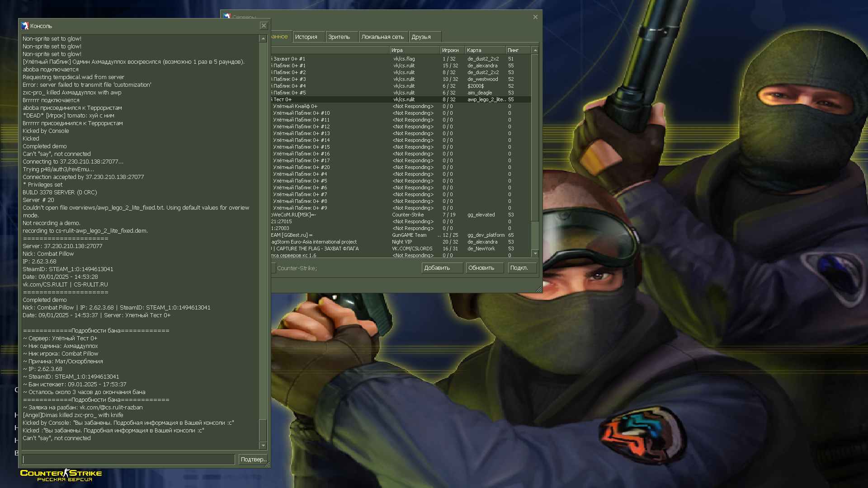
Task: Switch to the Друзья tab
Action: [425, 37]
